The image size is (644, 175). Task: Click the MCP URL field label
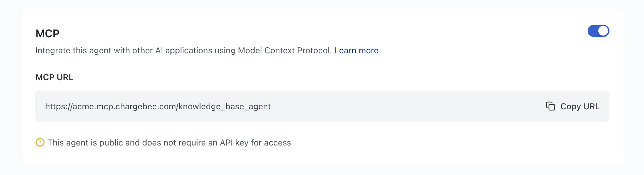point(54,77)
